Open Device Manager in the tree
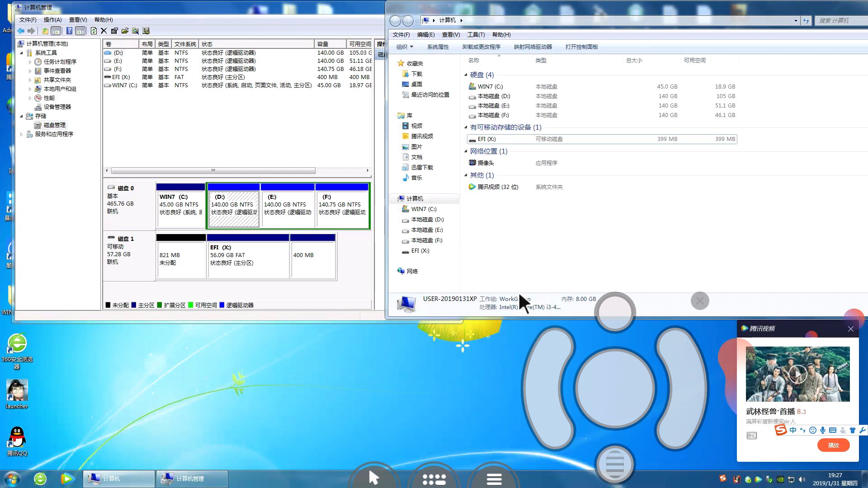This screenshot has width=868, height=488. coord(57,107)
